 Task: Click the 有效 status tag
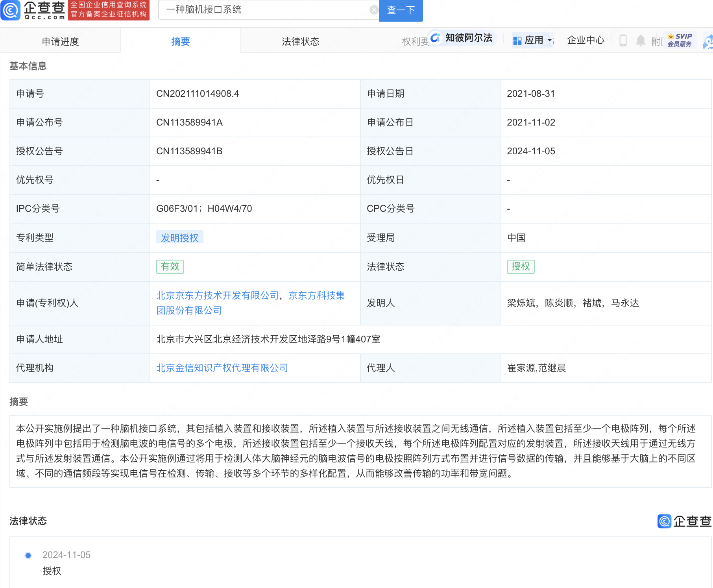170,266
